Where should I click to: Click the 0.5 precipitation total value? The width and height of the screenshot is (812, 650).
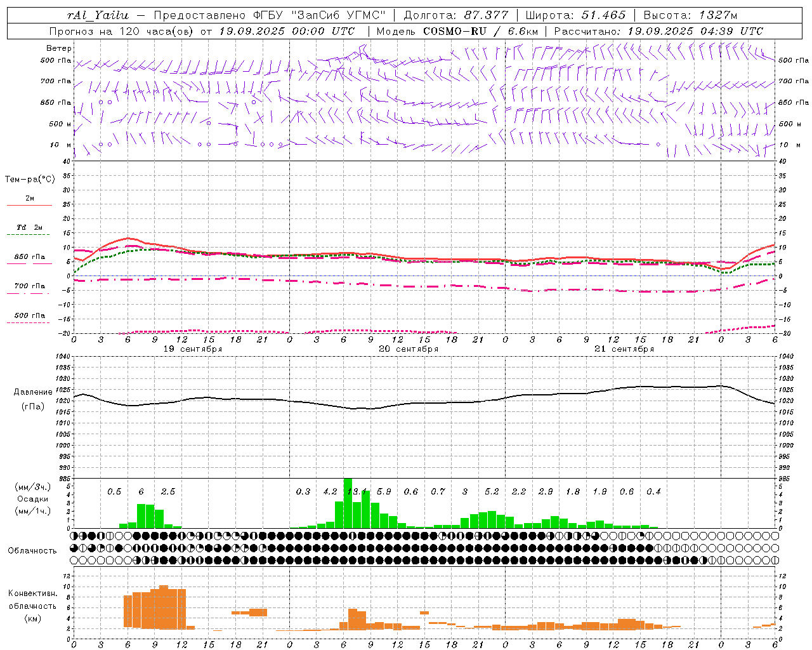(114, 492)
